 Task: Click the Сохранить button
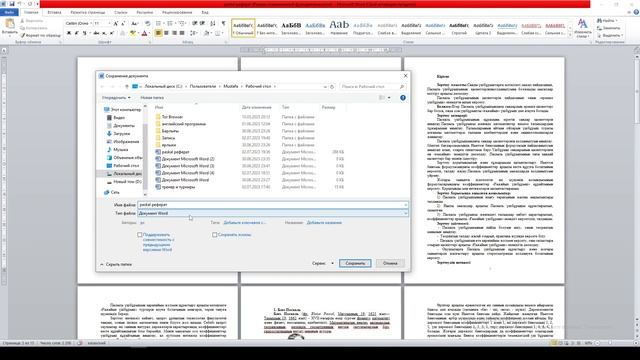tap(355, 264)
